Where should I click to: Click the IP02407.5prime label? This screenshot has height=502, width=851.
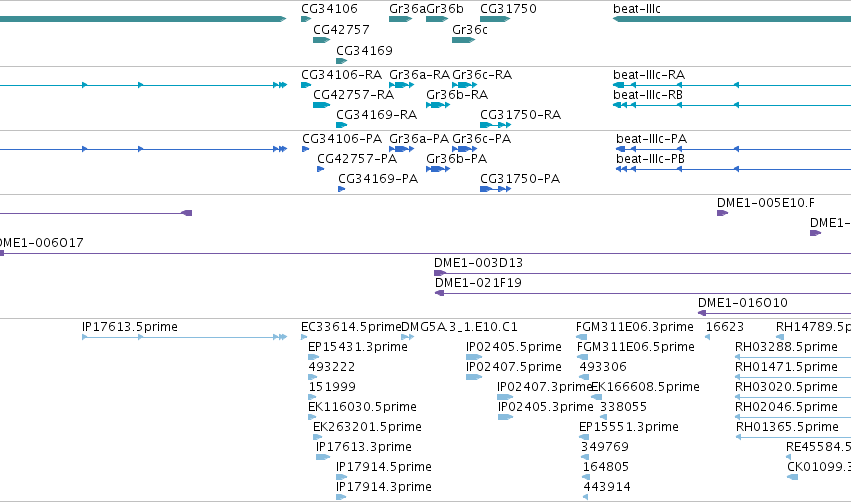pos(513,367)
